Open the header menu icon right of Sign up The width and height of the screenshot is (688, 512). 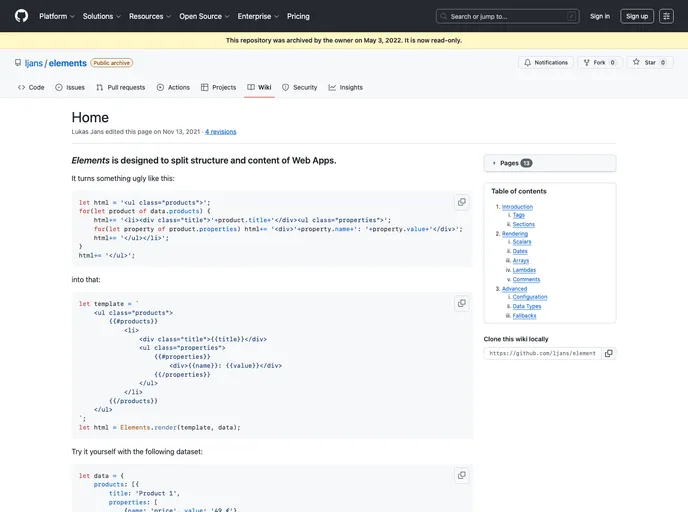coord(666,16)
